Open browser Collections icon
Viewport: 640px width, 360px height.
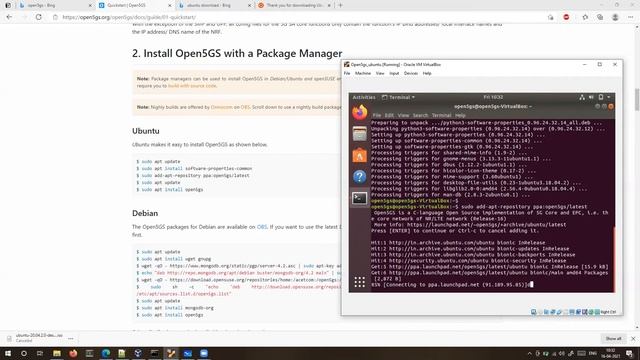tap(600, 17)
